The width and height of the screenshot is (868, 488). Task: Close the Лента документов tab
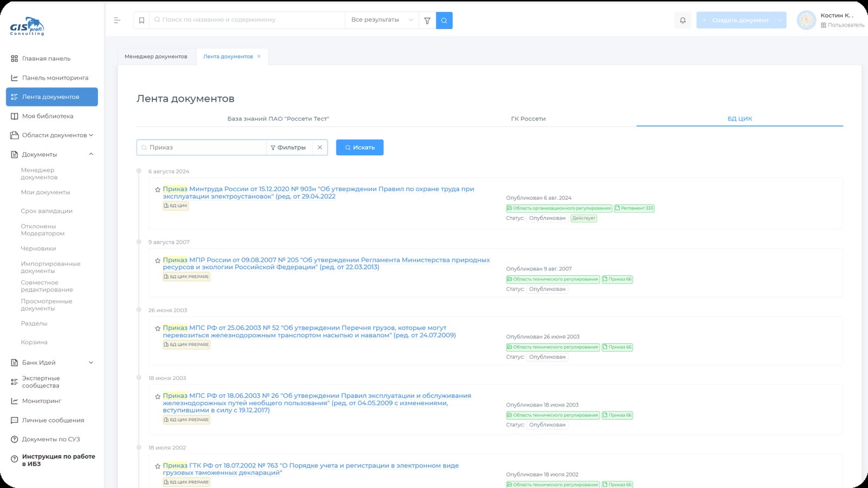[x=259, y=56]
